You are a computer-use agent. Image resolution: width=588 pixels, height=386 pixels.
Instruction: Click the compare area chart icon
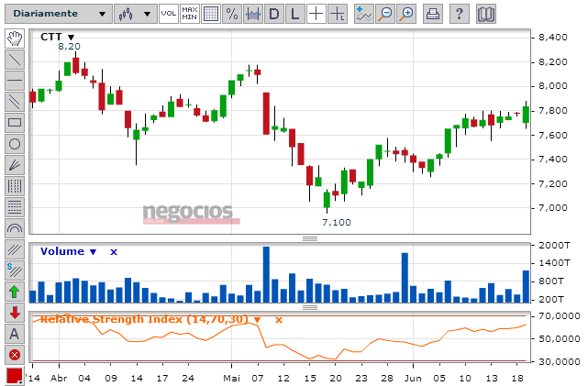tap(253, 14)
